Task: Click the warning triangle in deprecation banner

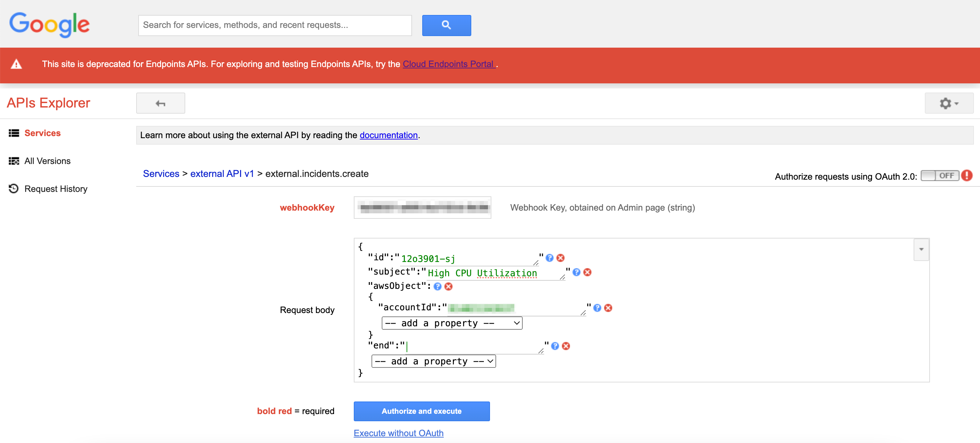Action: point(17,64)
